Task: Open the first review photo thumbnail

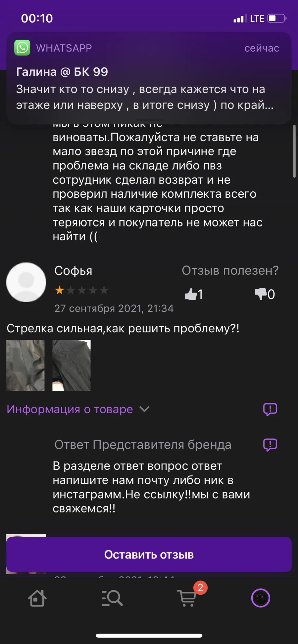Action: point(25,365)
